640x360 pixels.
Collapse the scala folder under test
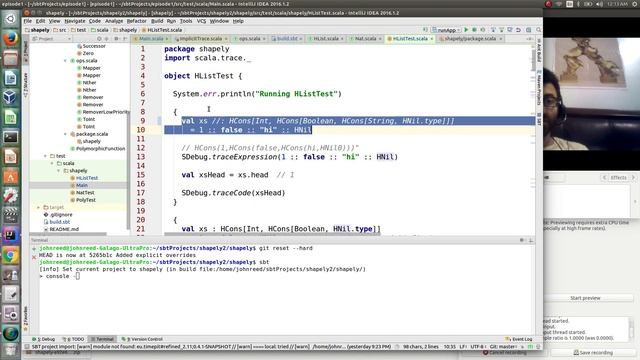tap(52, 163)
